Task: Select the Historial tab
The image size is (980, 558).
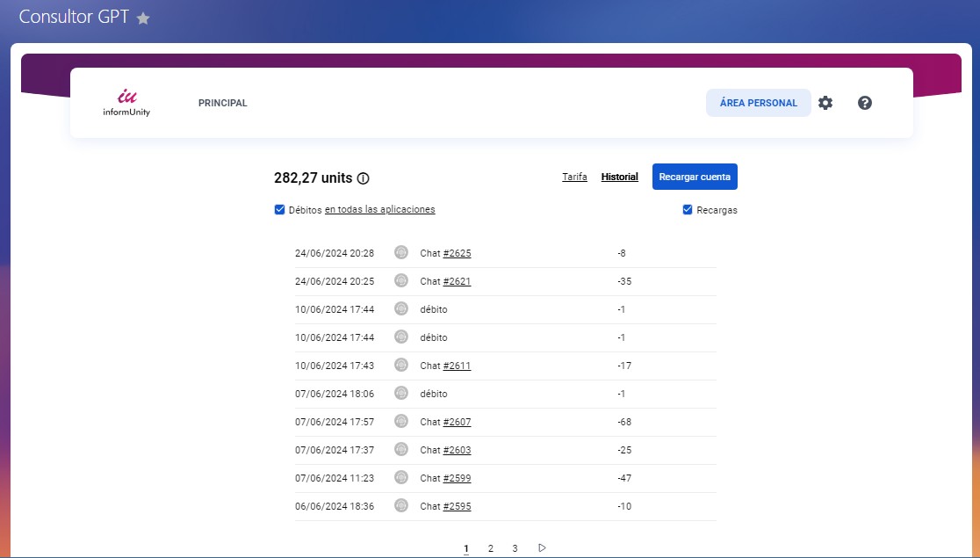Action: pos(619,178)
